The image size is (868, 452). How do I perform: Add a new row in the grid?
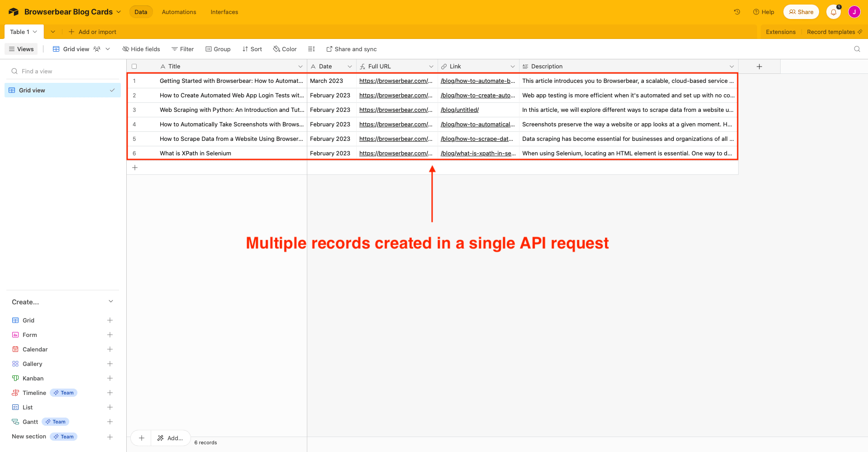135,168
